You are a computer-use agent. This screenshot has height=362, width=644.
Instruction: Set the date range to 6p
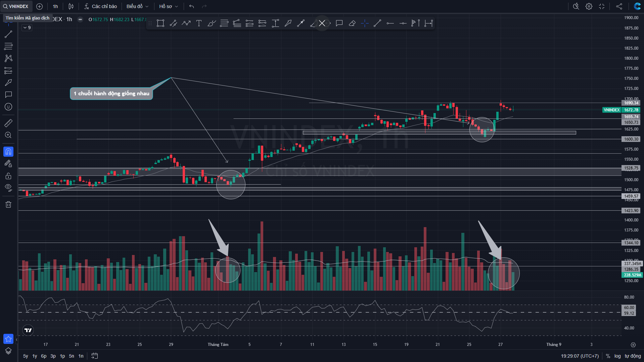44,356
